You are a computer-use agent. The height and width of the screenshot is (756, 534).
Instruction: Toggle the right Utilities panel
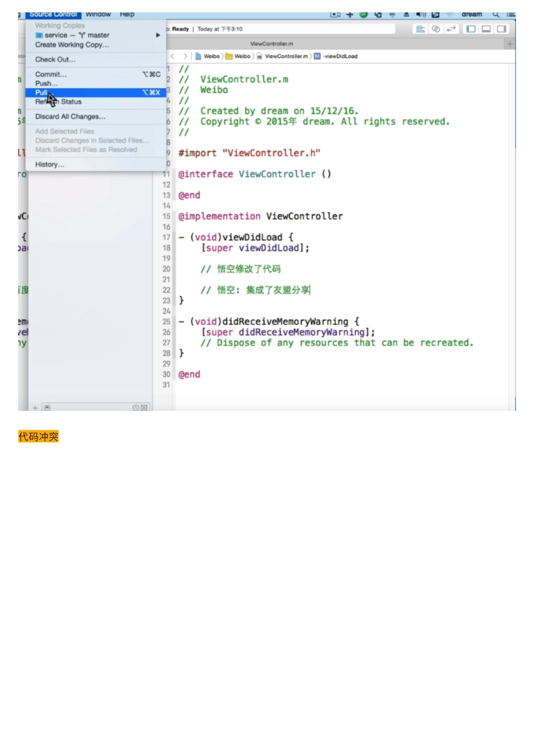click(x=501, y=29)
